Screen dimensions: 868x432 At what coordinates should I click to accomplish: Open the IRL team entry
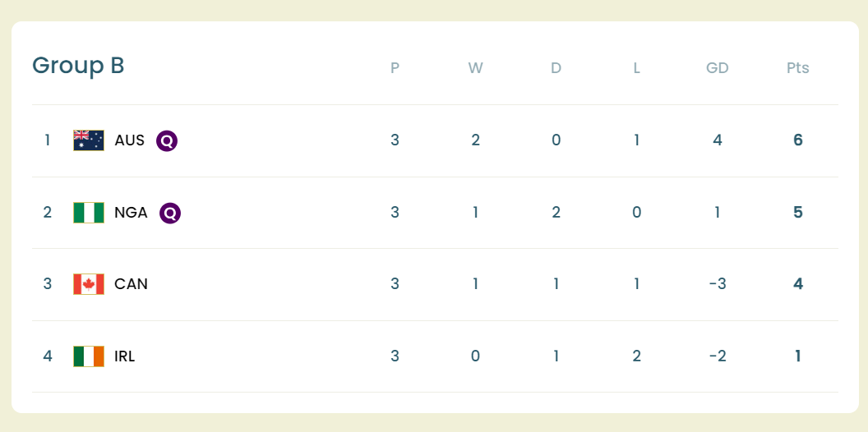[x=125, y=356]
